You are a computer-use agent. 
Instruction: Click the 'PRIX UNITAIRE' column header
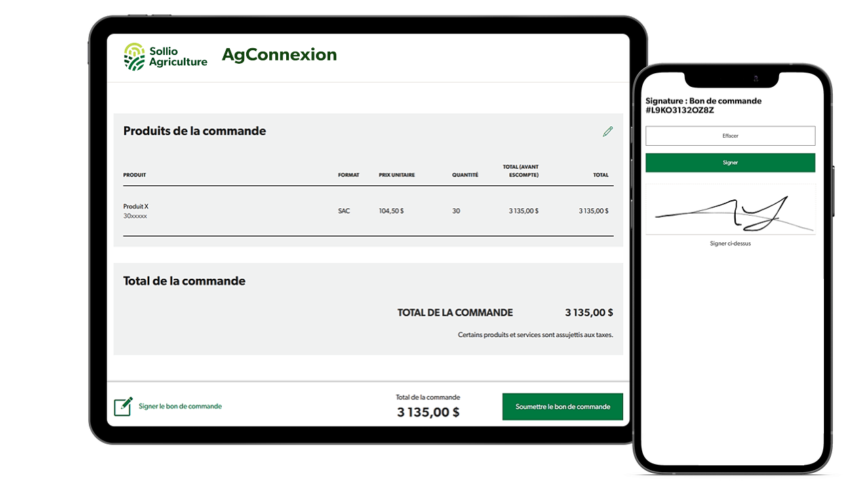tap(397, 175)
